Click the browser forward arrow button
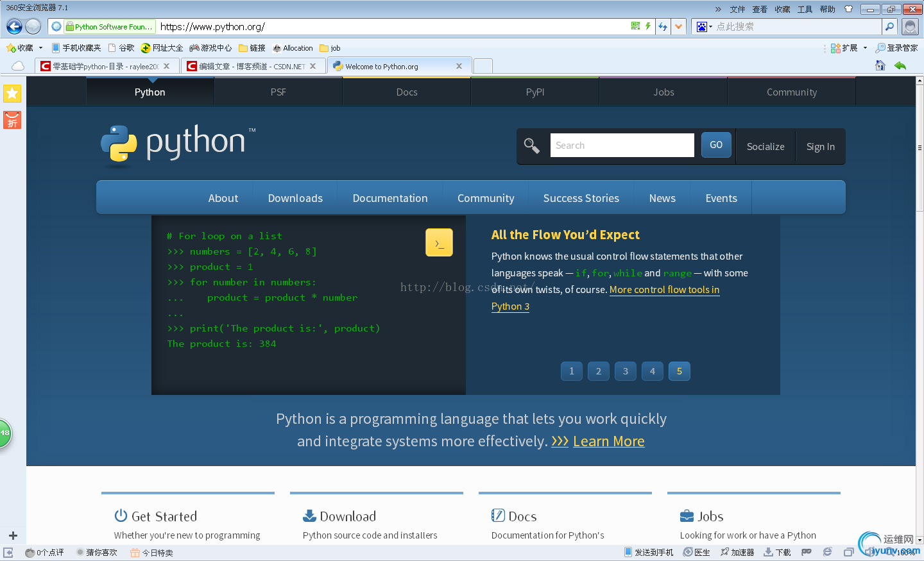924x561 pixels. point(33,26)
